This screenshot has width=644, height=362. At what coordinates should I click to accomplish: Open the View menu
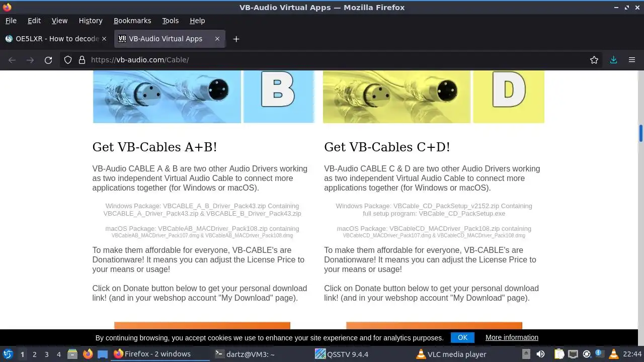(59, 21)
